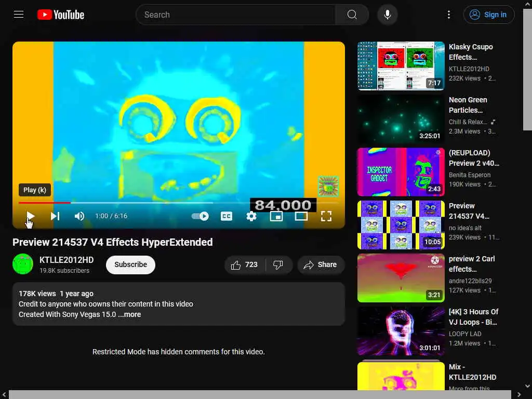Click KTLLE2012HD under Klasky Csupo video
Viewport: 532px width, 399px height.
(469, 69)
